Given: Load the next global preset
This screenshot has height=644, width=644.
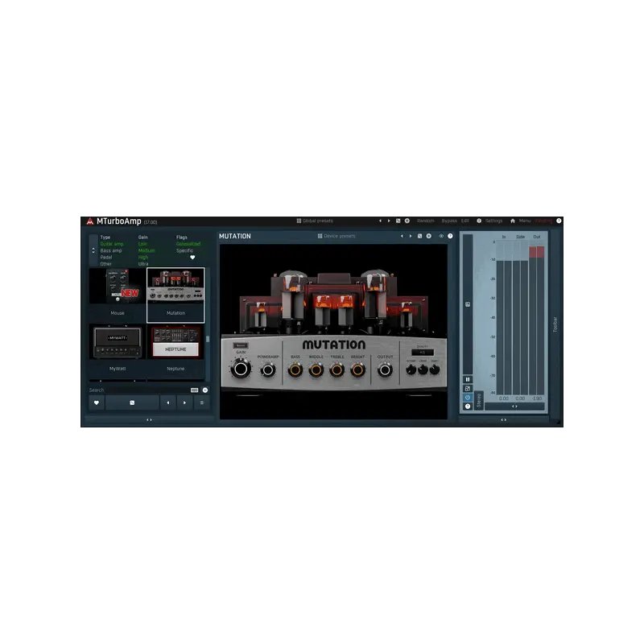Looking at the screenshot, I should 389,221.
